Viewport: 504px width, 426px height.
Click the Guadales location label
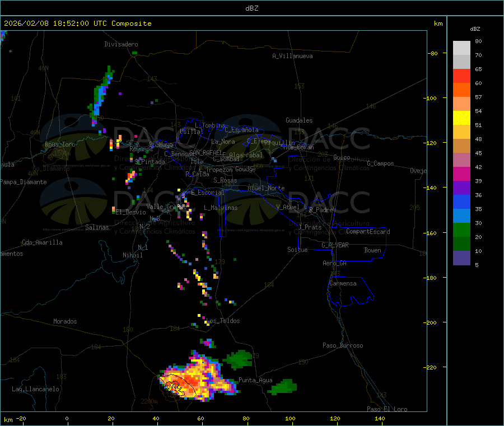click(299, 120)
